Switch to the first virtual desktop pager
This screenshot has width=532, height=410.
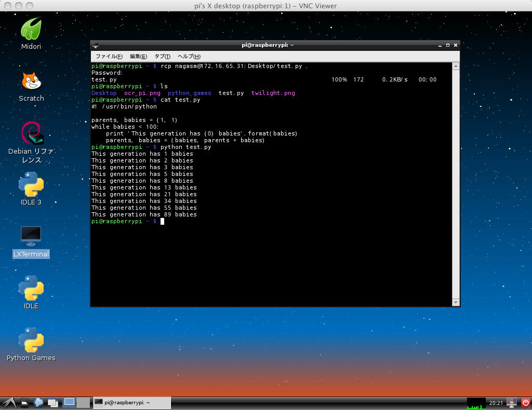(69, 402)
